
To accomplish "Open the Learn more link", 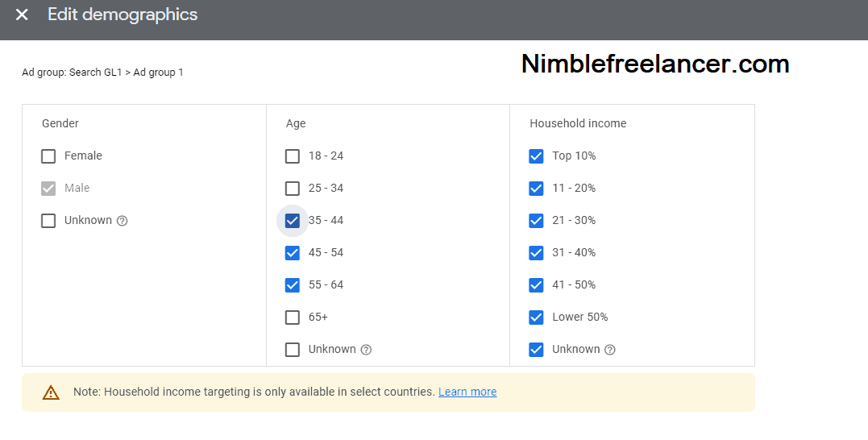I will (x=467, y=392).
